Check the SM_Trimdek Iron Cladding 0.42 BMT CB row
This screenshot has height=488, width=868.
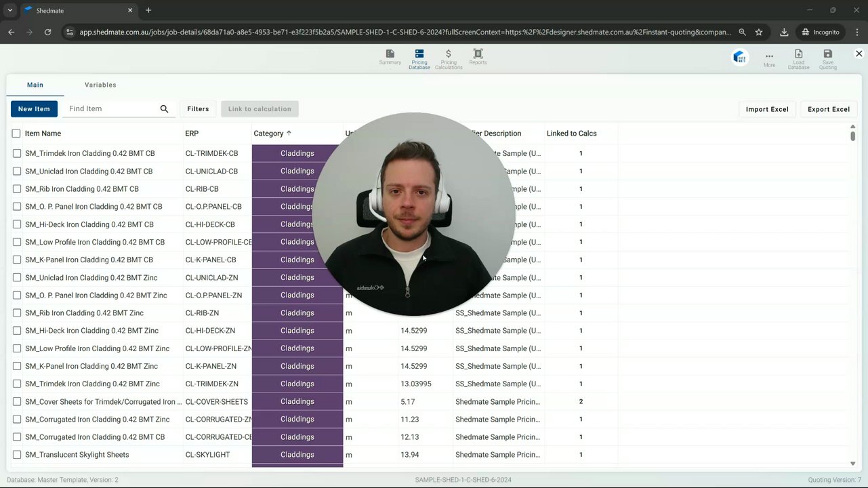coord(17,153)
